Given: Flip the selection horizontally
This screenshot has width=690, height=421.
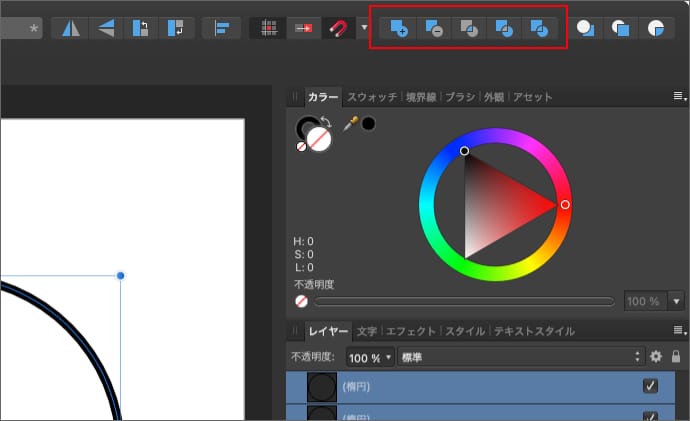Looking at the screenshot, I should (70, 28).
